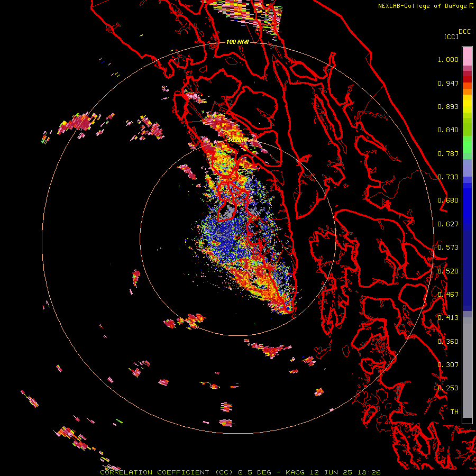Pick the bright green band of the color bar
476x476 pixels.
467,144
